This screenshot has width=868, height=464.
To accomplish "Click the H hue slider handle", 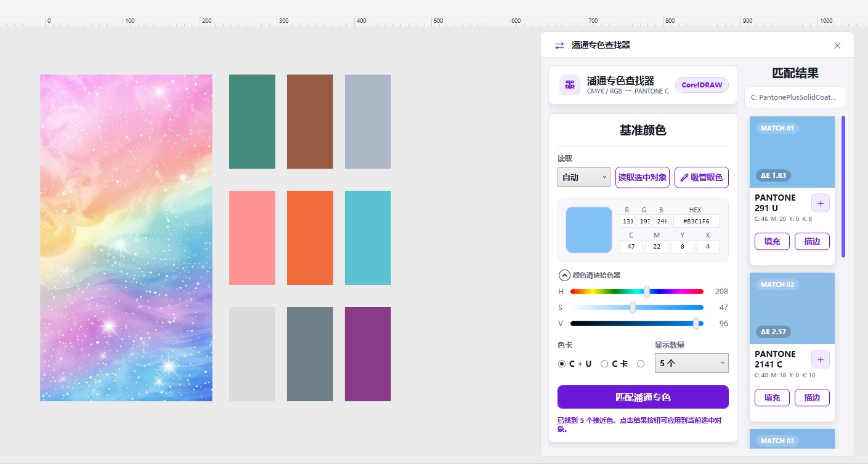I will pyautogui.click(x=646, y=292).
